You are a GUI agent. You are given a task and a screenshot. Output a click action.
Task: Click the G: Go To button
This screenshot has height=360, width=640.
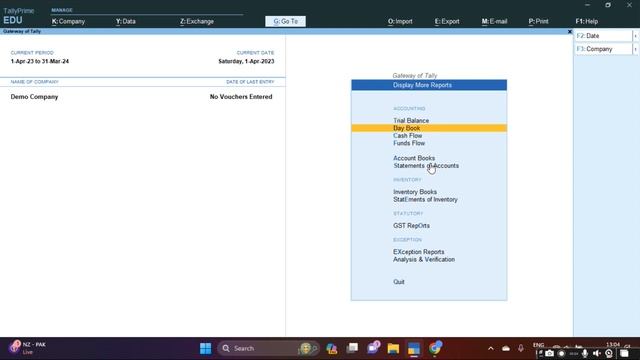point(285,21)
